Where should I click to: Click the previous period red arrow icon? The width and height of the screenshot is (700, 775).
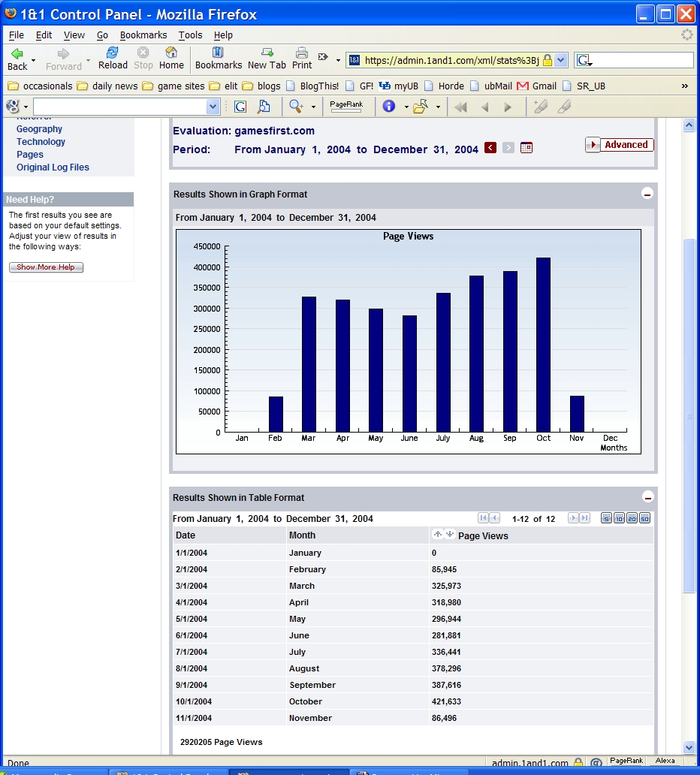click(492, 148)
